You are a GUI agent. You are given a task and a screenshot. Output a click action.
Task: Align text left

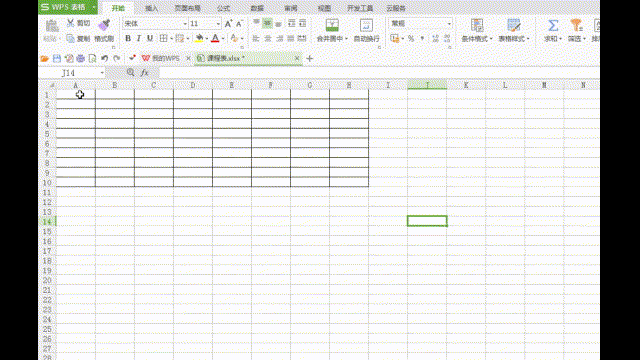click(256, 38)
